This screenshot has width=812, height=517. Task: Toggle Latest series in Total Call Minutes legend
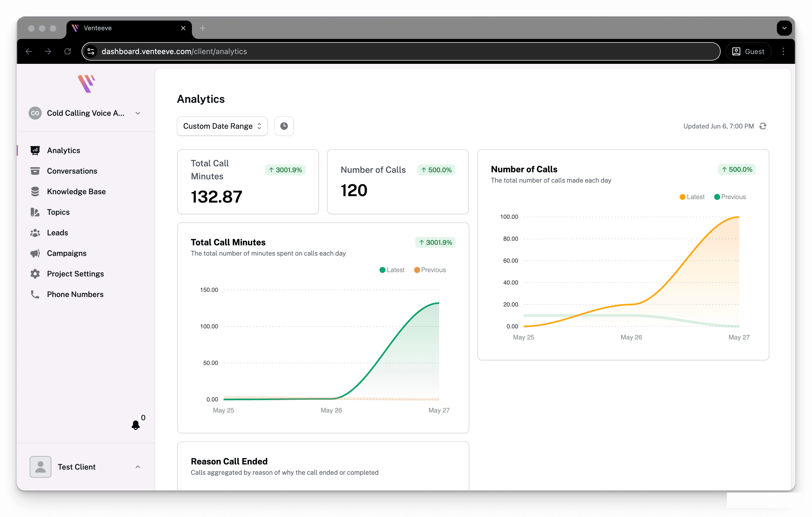point(392,270)
